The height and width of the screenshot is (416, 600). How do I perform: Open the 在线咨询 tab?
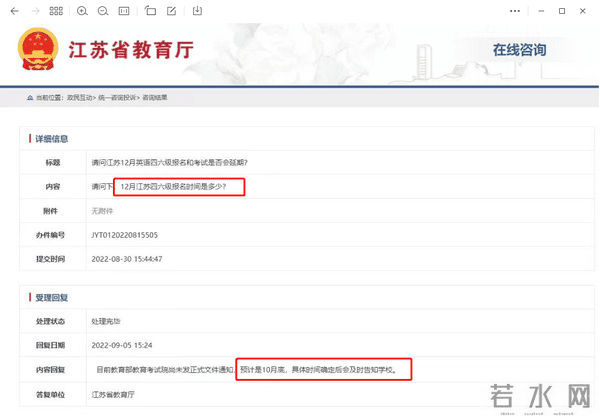pos(519,50)
